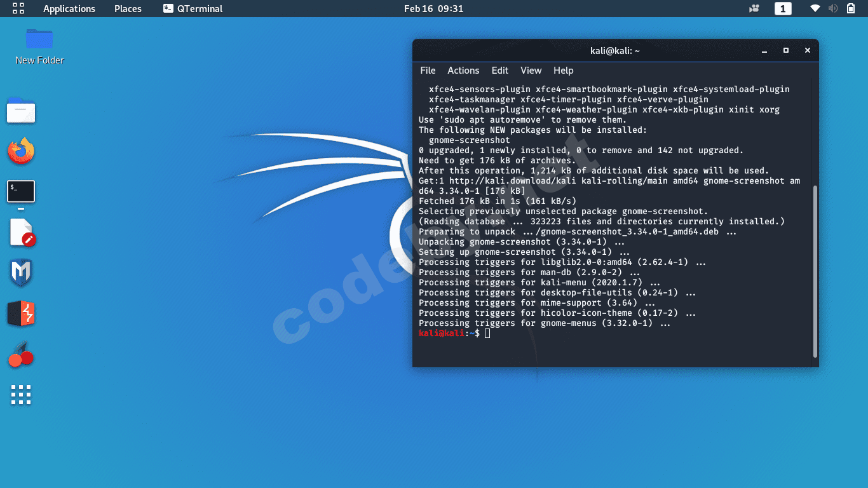Open the Activities overview grid icon
Screen dimensions: 868x488
[x=18, y=8]
